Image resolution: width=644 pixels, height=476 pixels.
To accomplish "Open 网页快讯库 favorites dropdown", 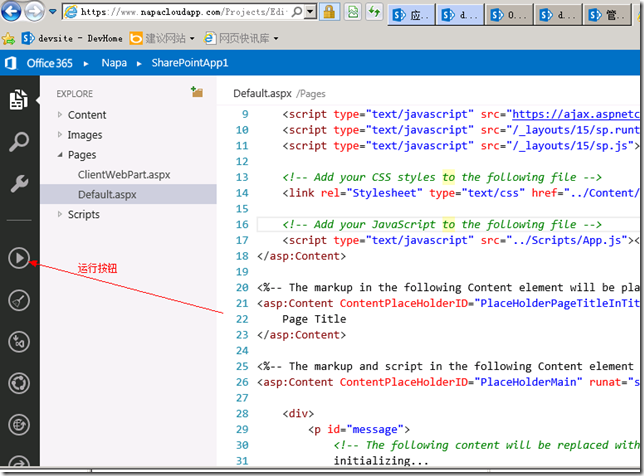I will point(242,38).
